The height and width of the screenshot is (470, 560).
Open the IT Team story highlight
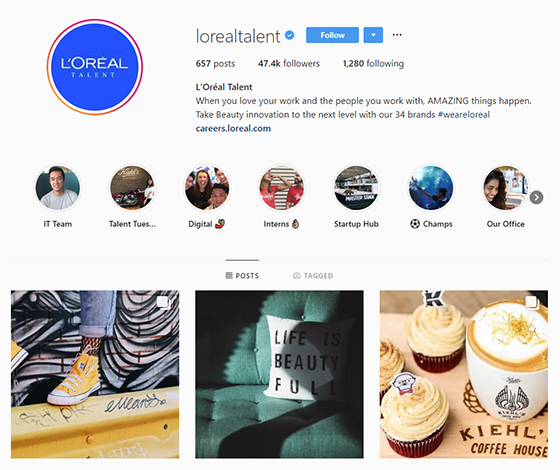pyautogui.click(x=58, y=188)
